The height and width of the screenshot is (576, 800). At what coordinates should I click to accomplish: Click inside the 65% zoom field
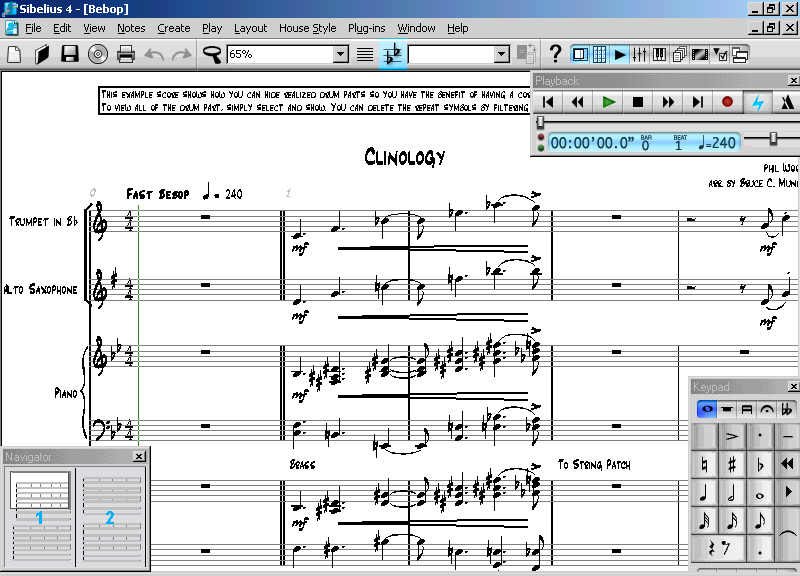point(280,54)
